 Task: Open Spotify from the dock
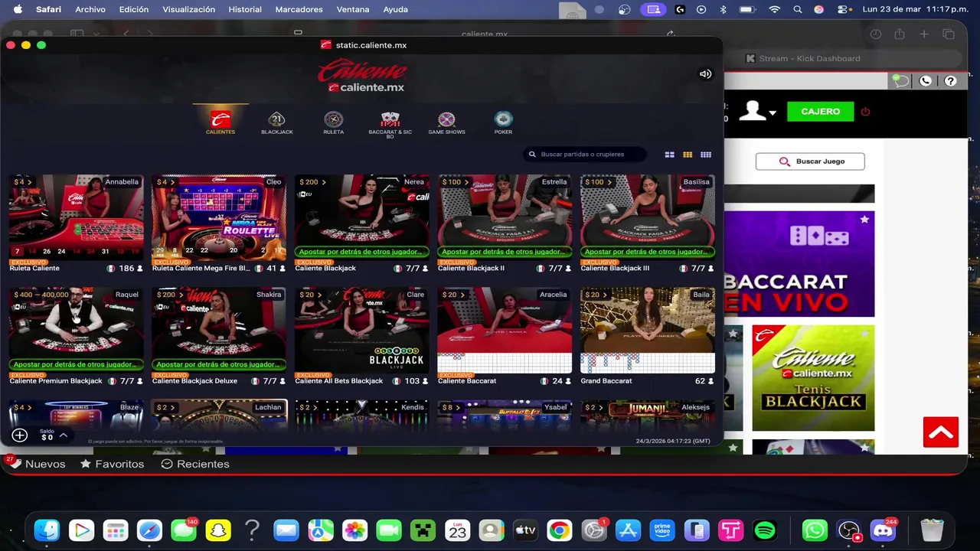coord(764,530)
